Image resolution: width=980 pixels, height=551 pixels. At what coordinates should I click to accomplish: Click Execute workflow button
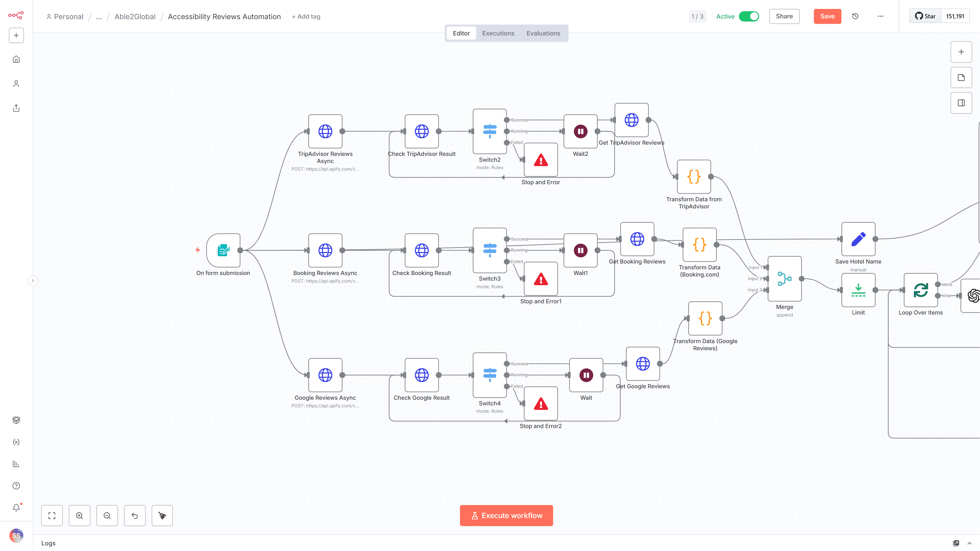coord(506,516)
